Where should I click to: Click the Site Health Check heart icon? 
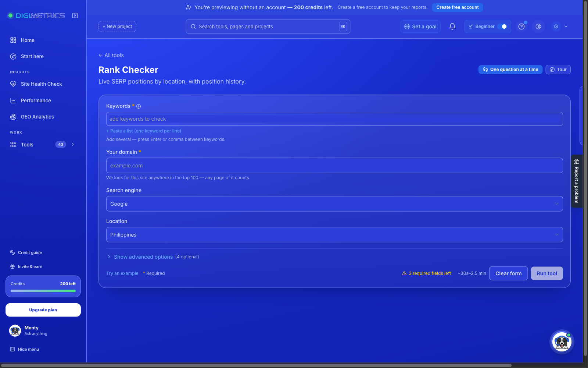(x=13, y=84)
